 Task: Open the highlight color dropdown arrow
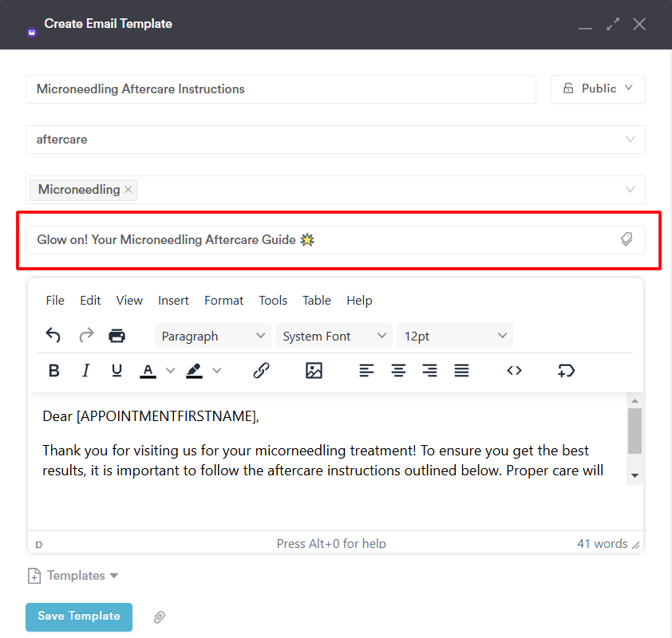(217, 370)
